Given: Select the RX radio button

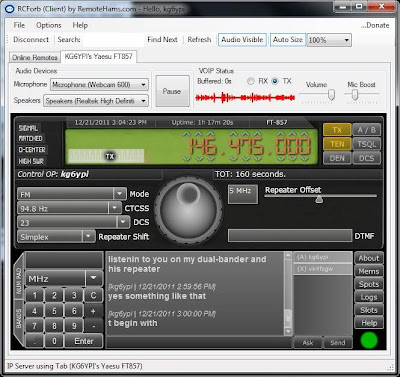Looking at the screenshot, I should (251, 81).
